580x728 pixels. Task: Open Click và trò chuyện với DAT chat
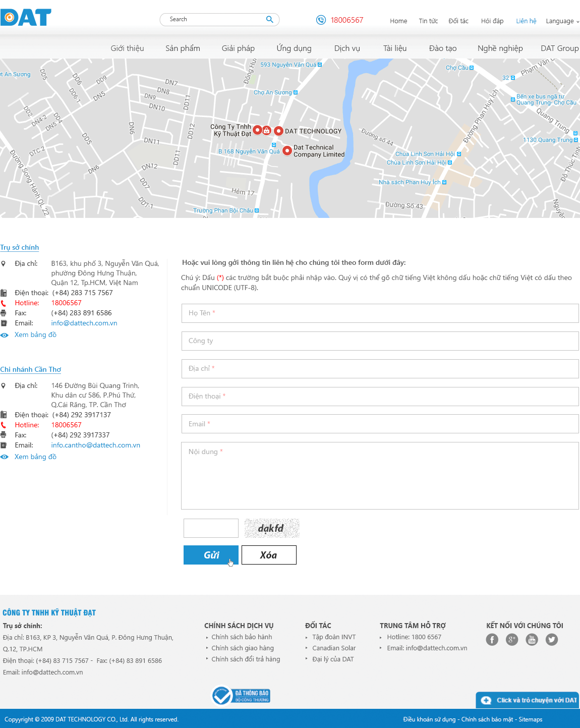click(528, 700)
